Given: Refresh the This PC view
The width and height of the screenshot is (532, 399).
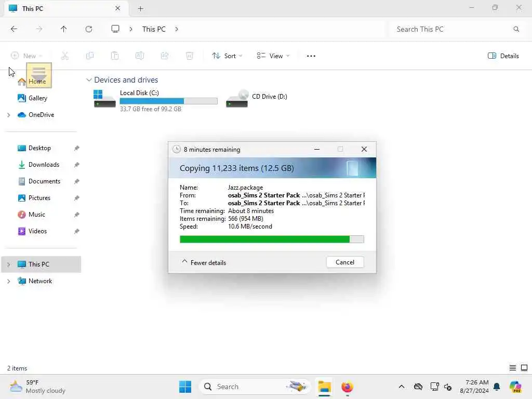Looking at the screenshot, I should (x=89, y=29).
